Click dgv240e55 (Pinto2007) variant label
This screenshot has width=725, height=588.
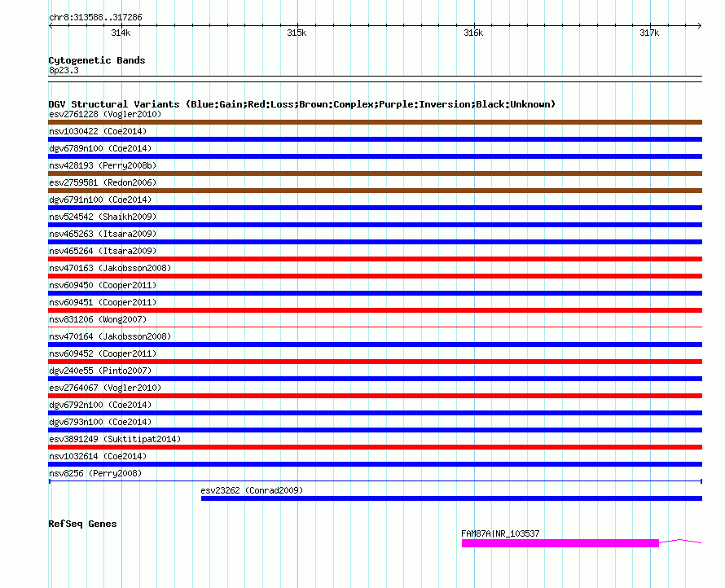point(100,371)
